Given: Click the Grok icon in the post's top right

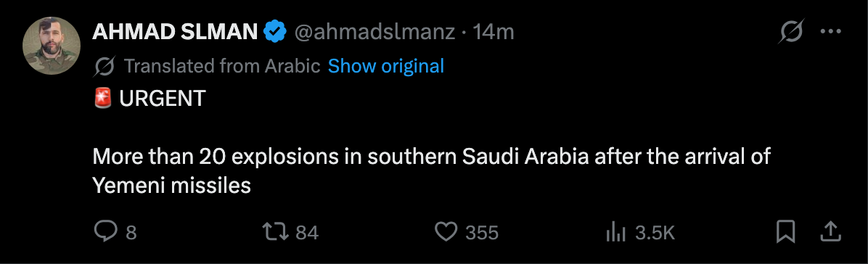Looking at the screenshot, I should point(790,33).
